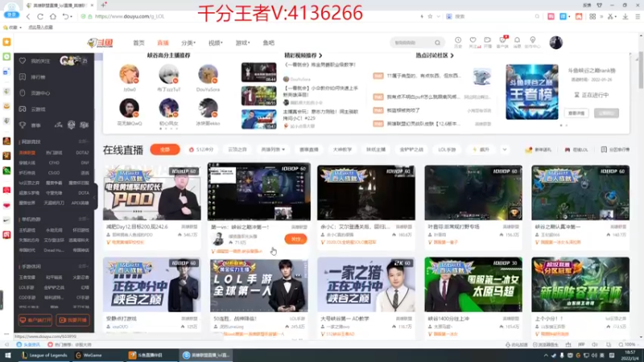Screen dimensions: 644x362
Task: Open the 关注 heart icon in header
Action: click(473, 42)
